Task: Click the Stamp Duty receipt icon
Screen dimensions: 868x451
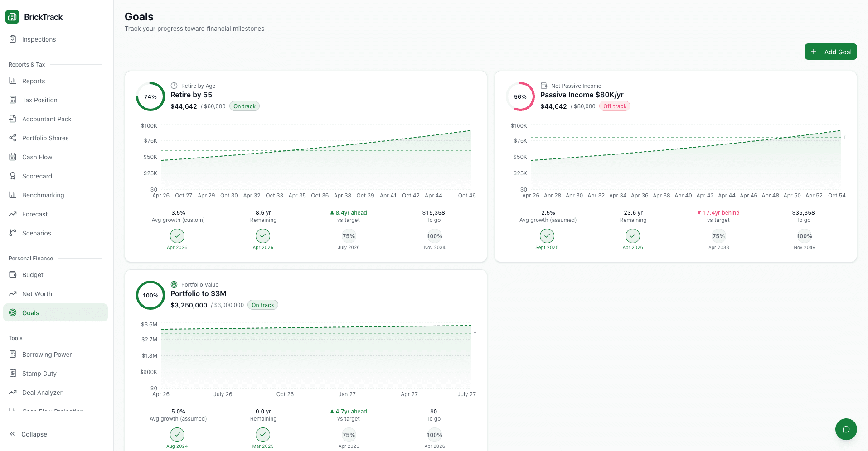Action: (x=13, y=373)
